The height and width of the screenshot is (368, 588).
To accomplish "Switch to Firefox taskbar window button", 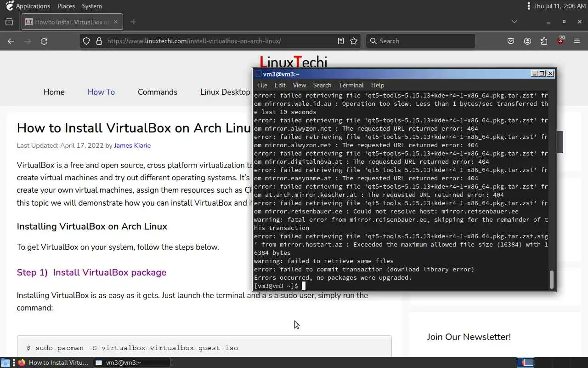I will (54, 362).
